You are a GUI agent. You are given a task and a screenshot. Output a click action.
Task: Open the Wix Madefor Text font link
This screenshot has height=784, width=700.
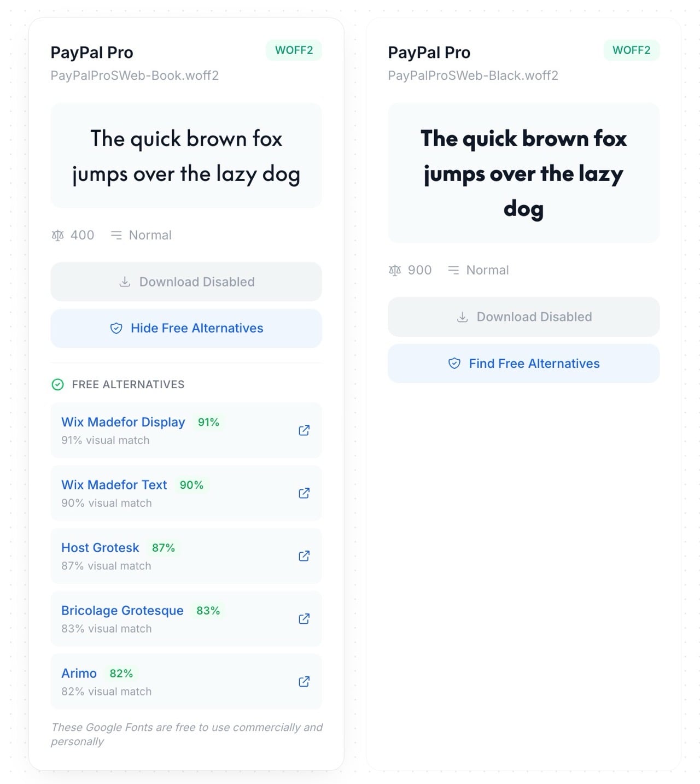[114, 485]
